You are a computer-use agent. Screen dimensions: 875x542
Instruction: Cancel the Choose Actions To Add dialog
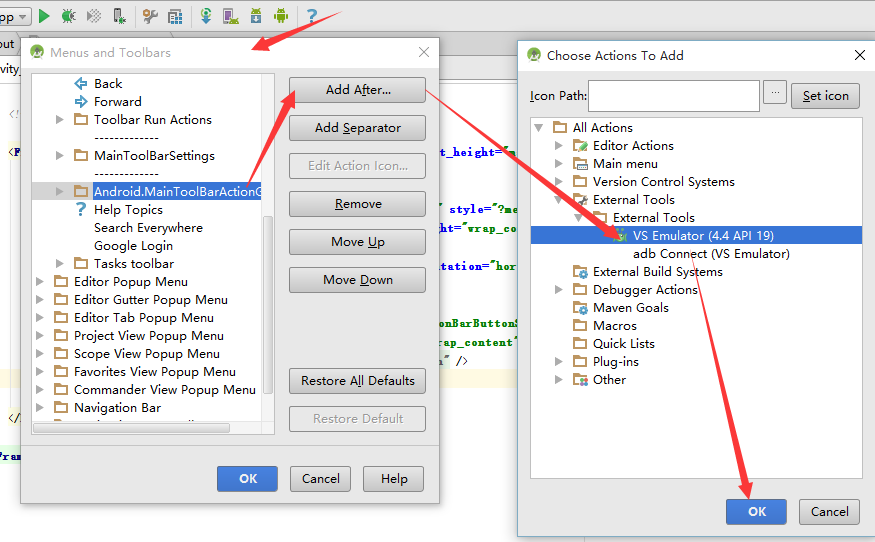(829, 512)
